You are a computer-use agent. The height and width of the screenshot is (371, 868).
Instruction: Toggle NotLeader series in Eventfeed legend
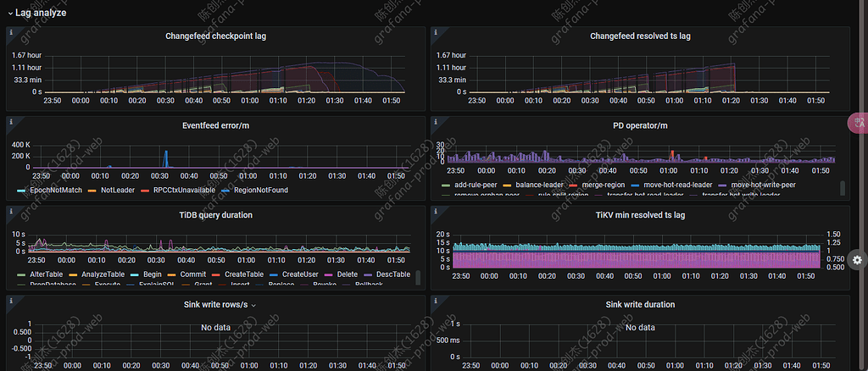118,191
